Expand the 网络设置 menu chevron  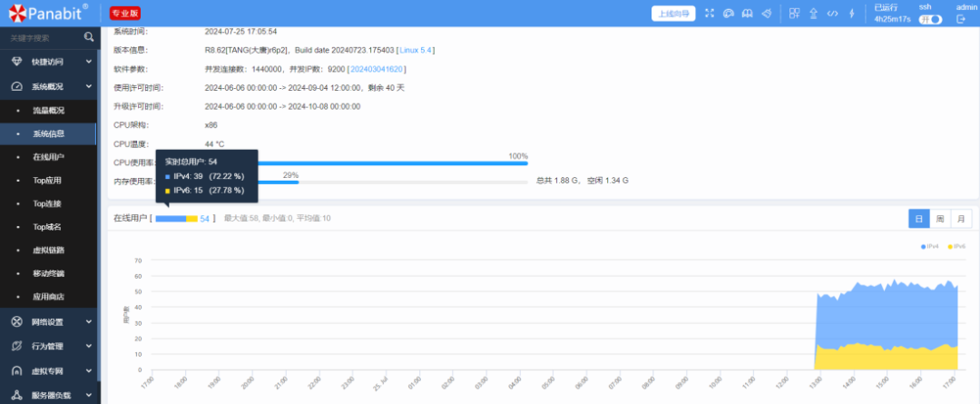point(88,321)
